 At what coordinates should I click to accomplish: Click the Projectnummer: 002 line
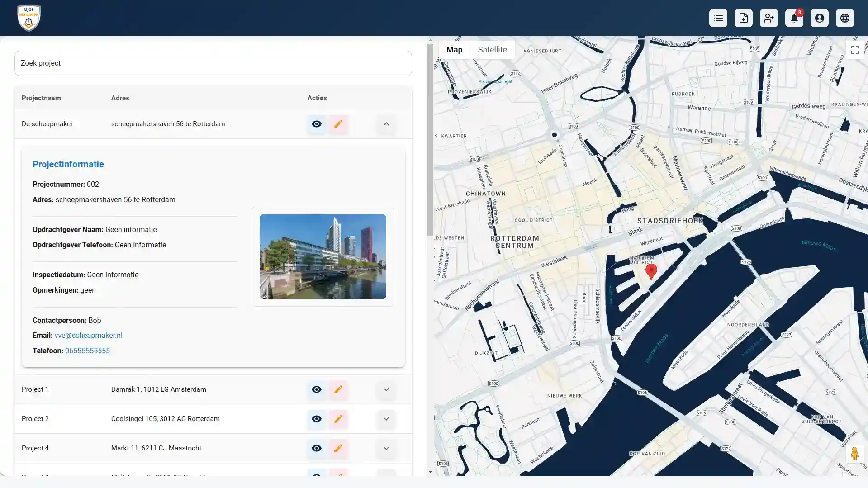click(x=66, y=185)
